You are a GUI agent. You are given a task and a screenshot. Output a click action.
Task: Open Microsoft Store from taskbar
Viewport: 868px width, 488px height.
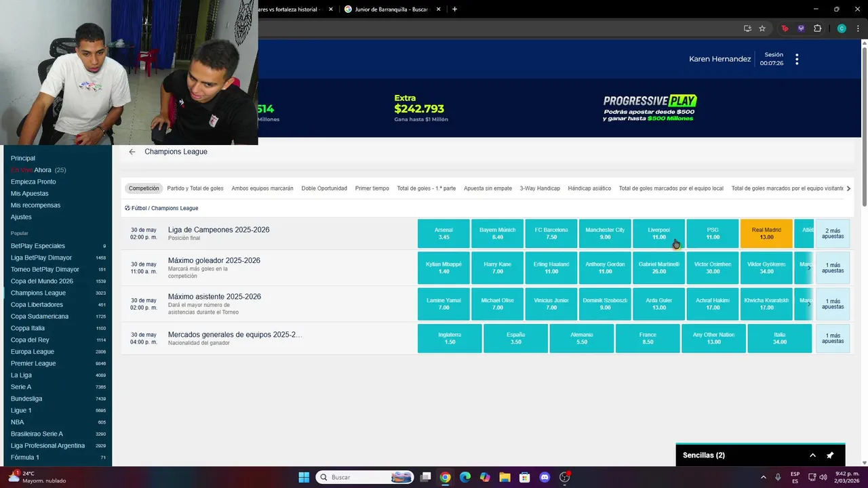pos(524,477)
